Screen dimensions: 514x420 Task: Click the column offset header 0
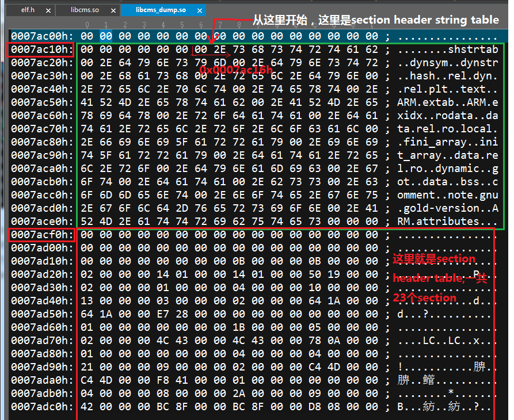pyautogui.click(x=87, y=25)
